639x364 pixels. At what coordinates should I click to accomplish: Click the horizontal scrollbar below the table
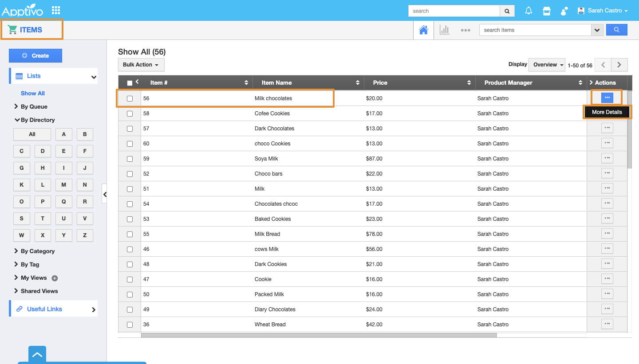pos(319,335)
